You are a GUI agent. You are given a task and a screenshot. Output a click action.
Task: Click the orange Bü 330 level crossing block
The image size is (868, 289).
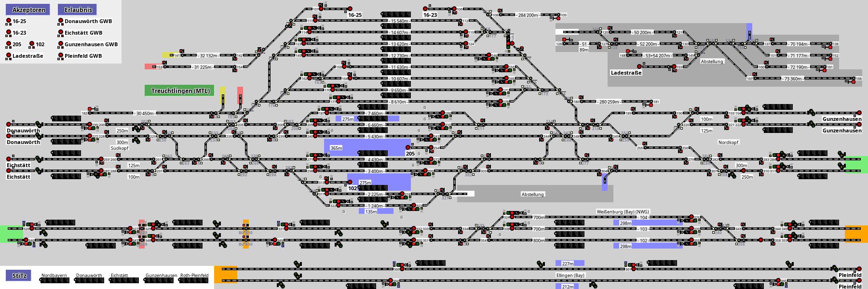click(246, 234)
